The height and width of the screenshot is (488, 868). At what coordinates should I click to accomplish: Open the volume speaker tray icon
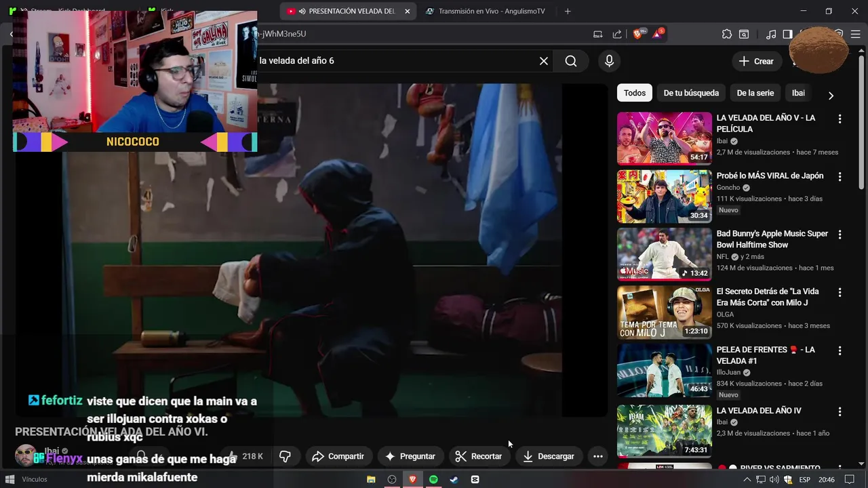(774, 479)
